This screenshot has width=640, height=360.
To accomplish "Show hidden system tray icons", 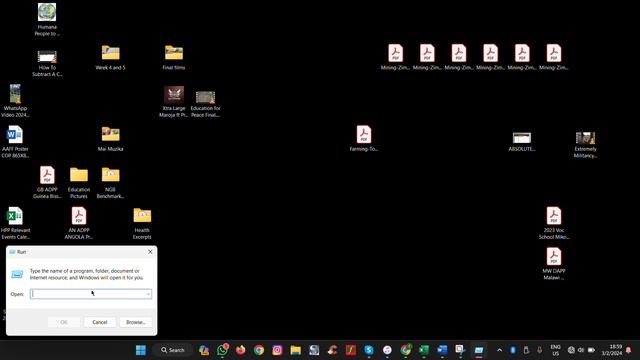I will click(x=499, y=350).
